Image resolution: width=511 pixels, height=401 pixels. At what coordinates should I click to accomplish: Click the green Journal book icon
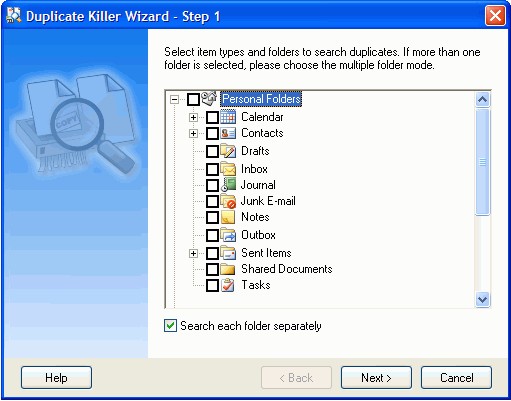[228, 185]
